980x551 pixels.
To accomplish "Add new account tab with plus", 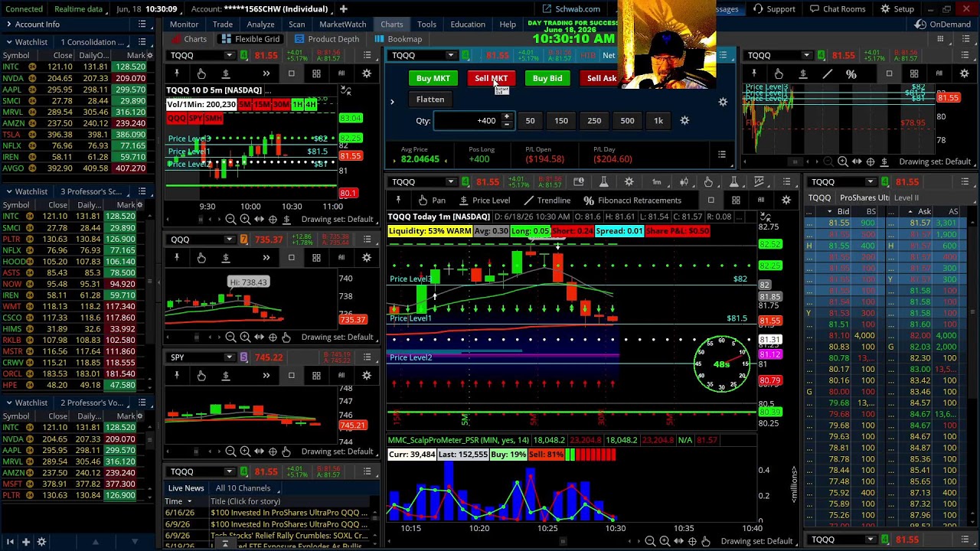I will coord(344,9).
